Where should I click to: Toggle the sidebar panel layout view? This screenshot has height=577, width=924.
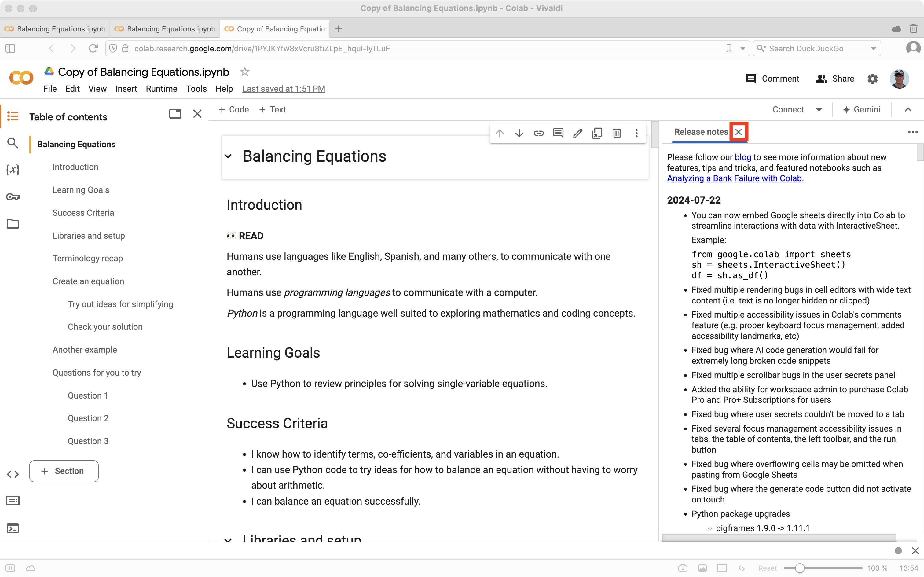pos(175,114)
